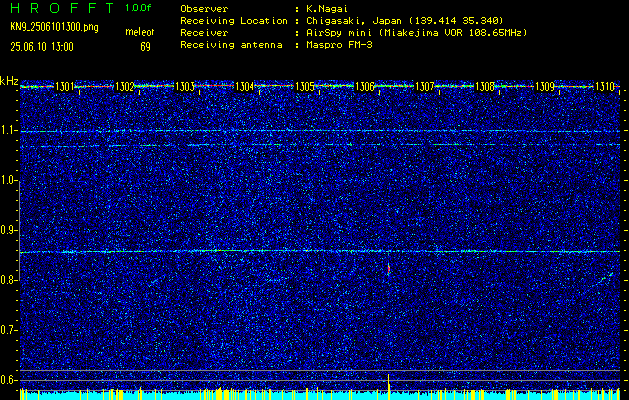Click the kHz axis unit label
Screen dimensions: 629x400
point(9,81)
